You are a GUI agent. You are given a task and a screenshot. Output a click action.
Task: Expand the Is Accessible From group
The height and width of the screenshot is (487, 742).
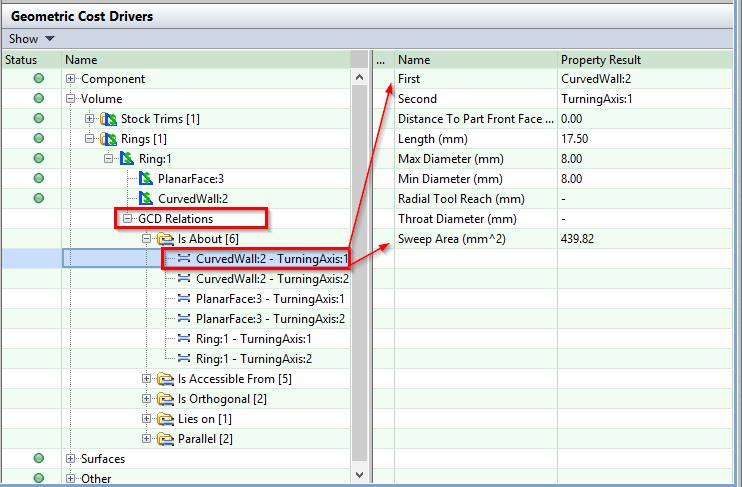[x=147, y=379]
